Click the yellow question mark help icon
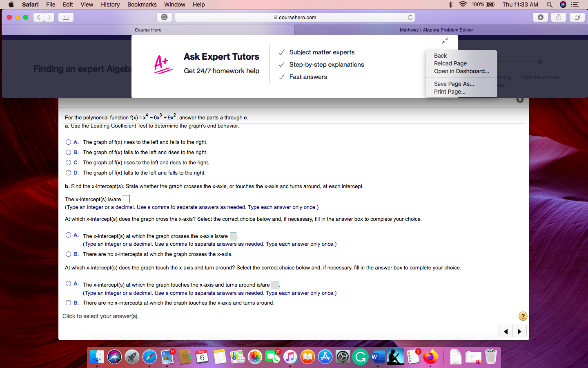Image resolution: width=588 pixels, height=368 pixels. [523, 316]
